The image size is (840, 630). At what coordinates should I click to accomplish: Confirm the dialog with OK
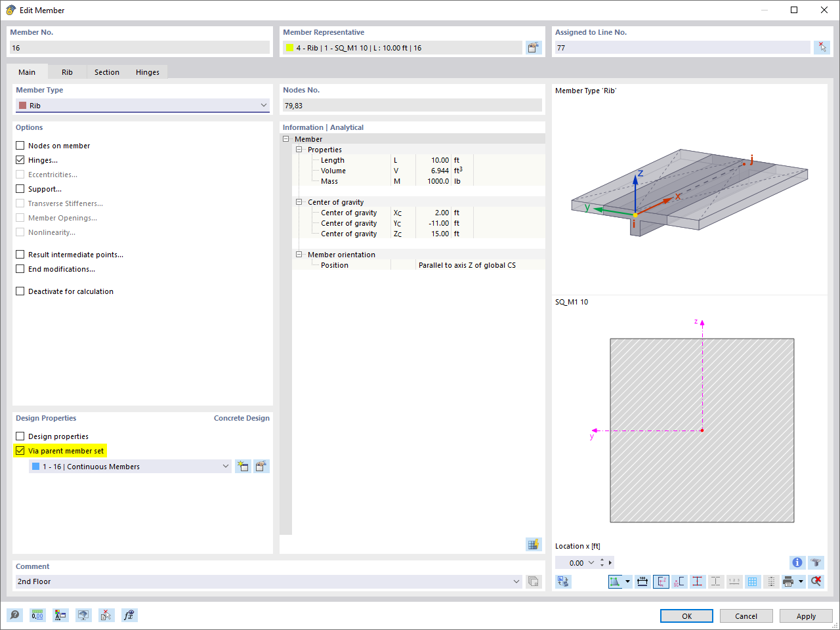(686, 616)
